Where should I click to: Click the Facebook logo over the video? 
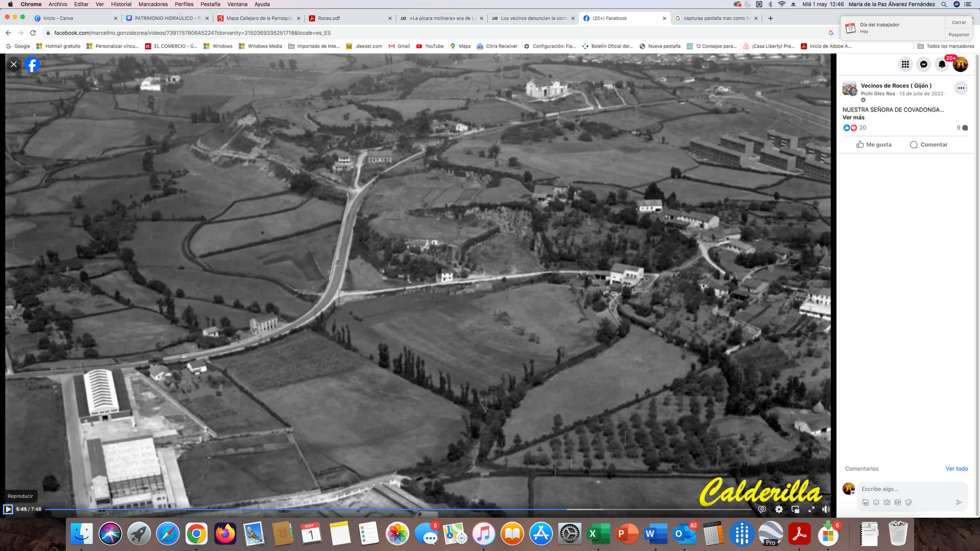click(32, 65)
